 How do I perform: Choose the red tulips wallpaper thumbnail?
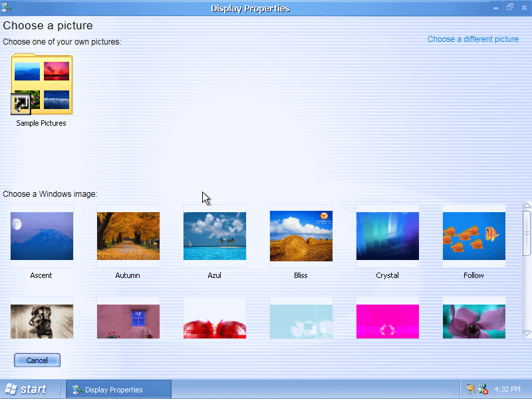215,321
